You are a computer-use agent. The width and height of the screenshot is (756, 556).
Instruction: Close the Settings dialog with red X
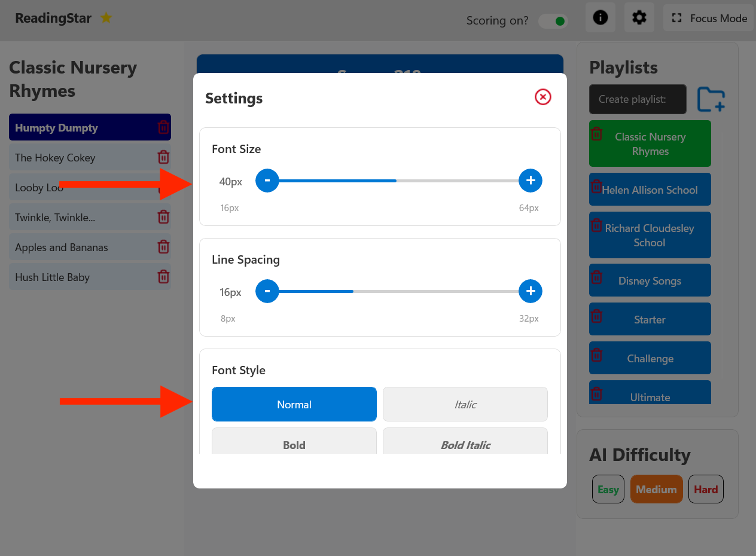click(542, 97)
